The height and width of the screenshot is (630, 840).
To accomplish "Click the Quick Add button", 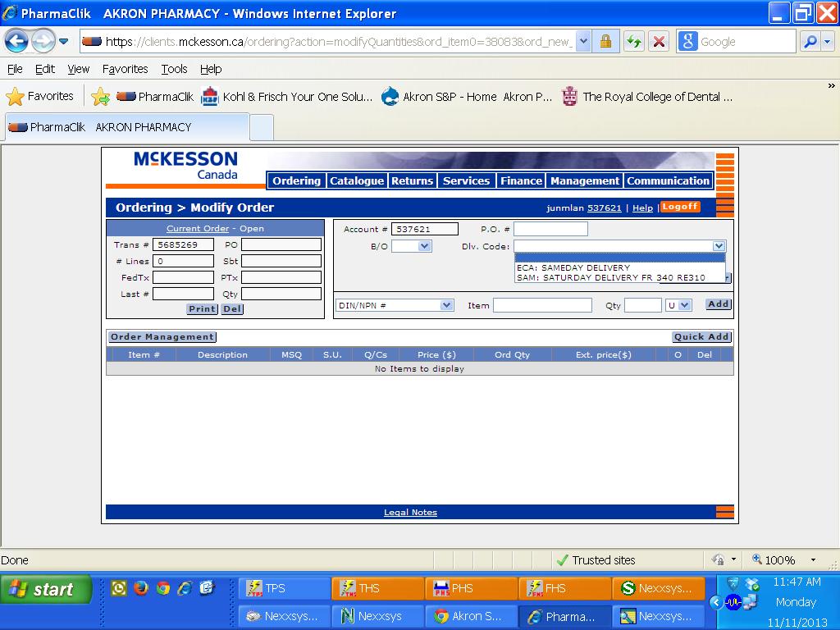I will pyautogui.click(x=701, y=336).
